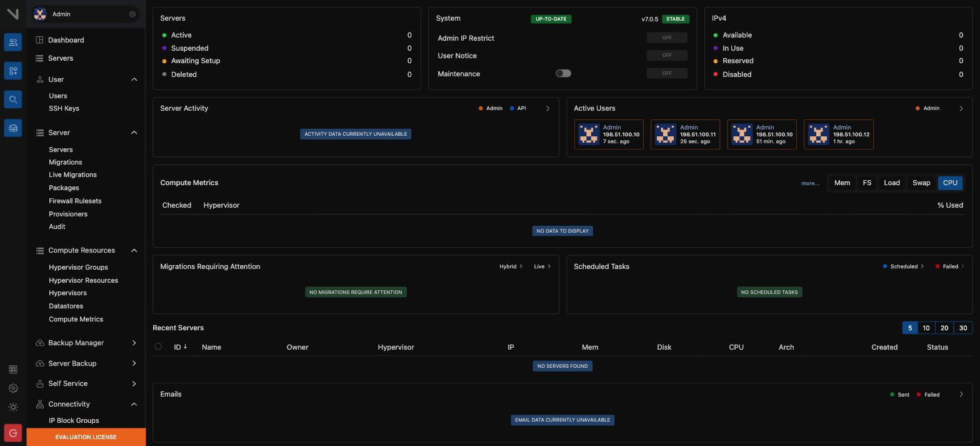Image resolution: width=980 pixels, height=446 pixels.
Task: Open the widgets grid icon in left rail
Action: point(13,71)
